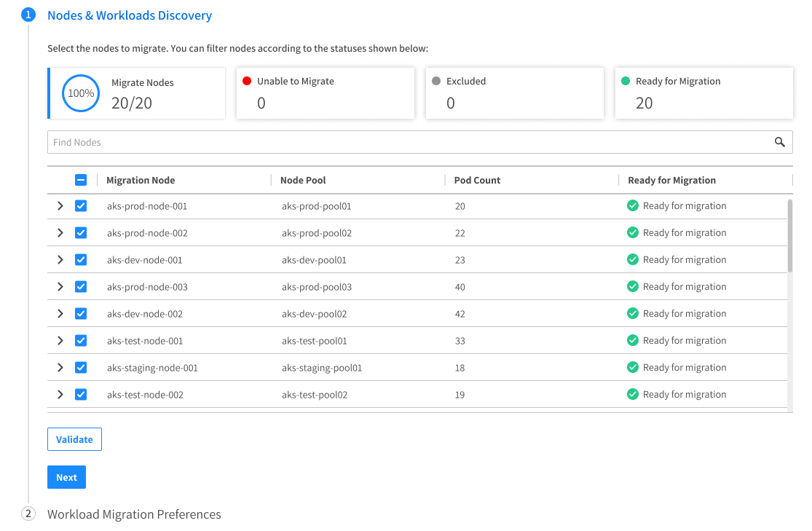
Task: Expand the aks-test-node-002 row chevron
Action: pos(60,395)
